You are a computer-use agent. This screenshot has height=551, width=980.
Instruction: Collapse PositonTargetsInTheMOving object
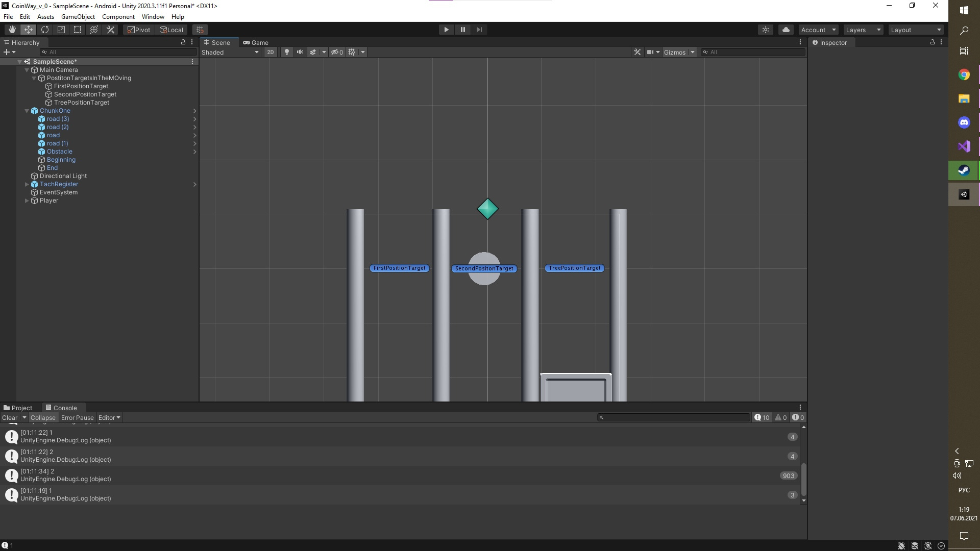34,78
